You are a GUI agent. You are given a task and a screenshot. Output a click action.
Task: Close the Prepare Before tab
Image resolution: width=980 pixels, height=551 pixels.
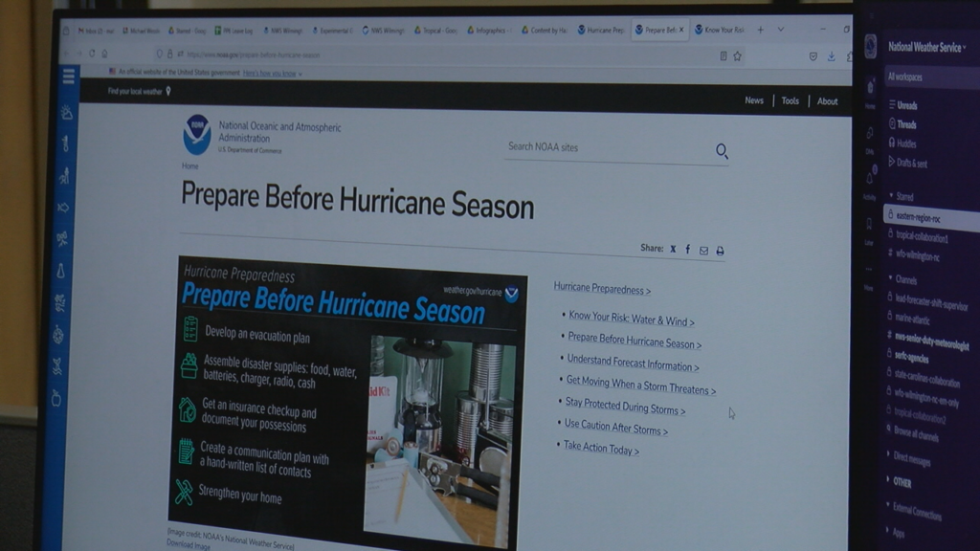pyautogui.click(x=681, y=30)
